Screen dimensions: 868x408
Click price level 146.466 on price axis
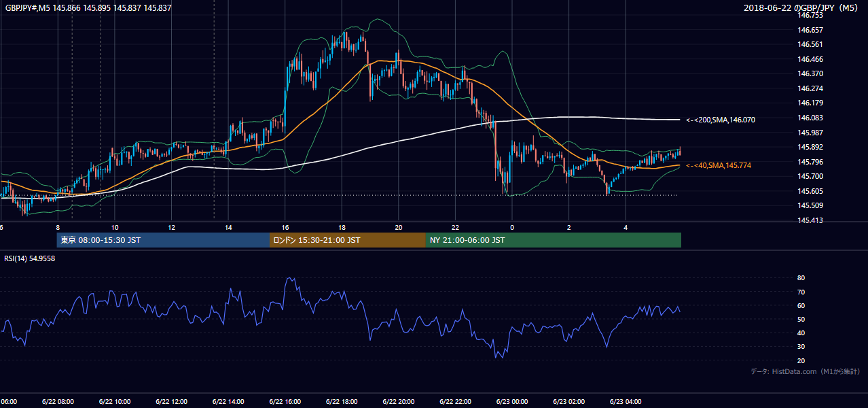click(x=810, y=59)
